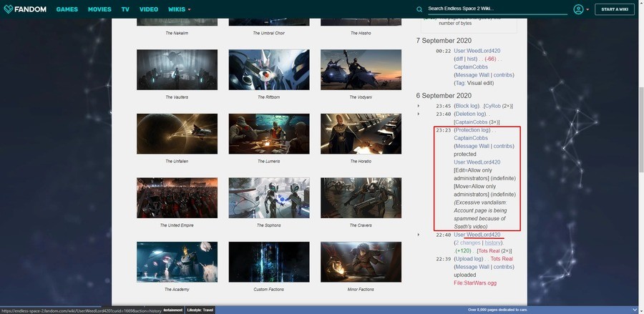Image resolution: width=644 pixels, height=314 pixels.
Task: Open the user avatar account icon
Action: 578,9
